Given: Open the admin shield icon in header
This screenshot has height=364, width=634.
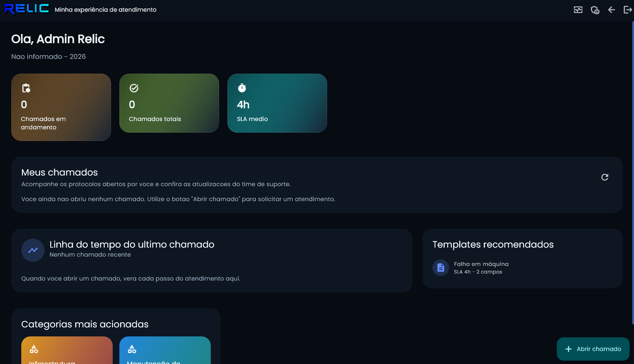Looking at the screenshot, I should [595, 10].
